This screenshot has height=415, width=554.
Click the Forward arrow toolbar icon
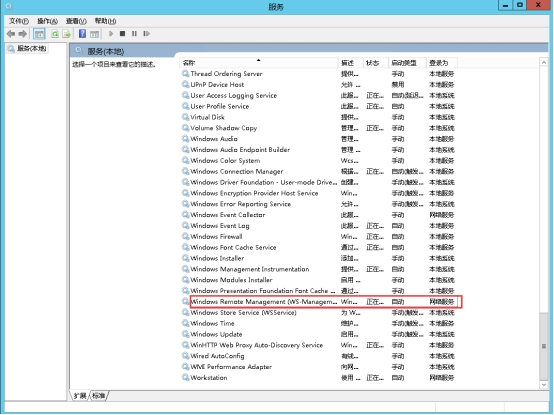(23, 34)
